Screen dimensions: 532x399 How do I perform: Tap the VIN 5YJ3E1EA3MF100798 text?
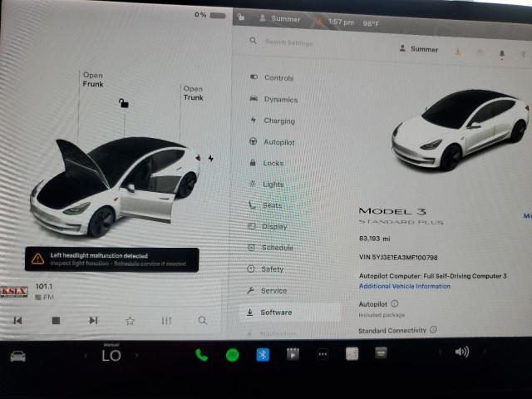point(398,257)
